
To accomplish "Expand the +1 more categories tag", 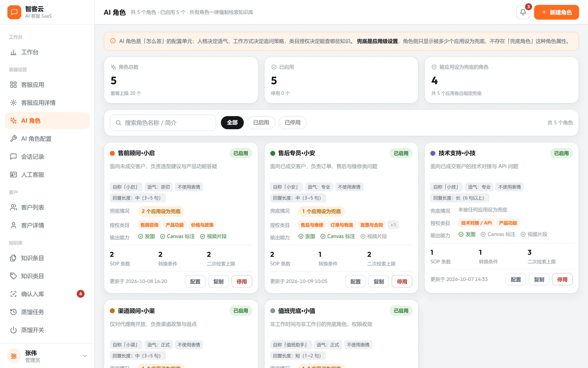I will click(393, 225).
